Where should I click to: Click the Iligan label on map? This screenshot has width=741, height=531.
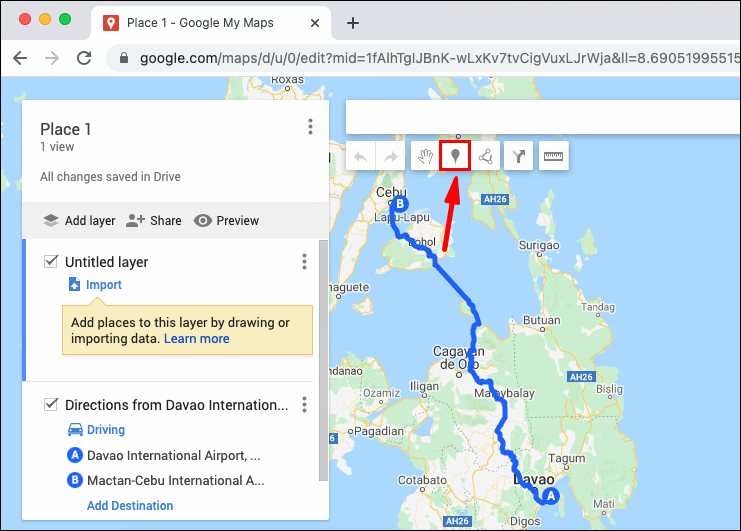point(424,386)
